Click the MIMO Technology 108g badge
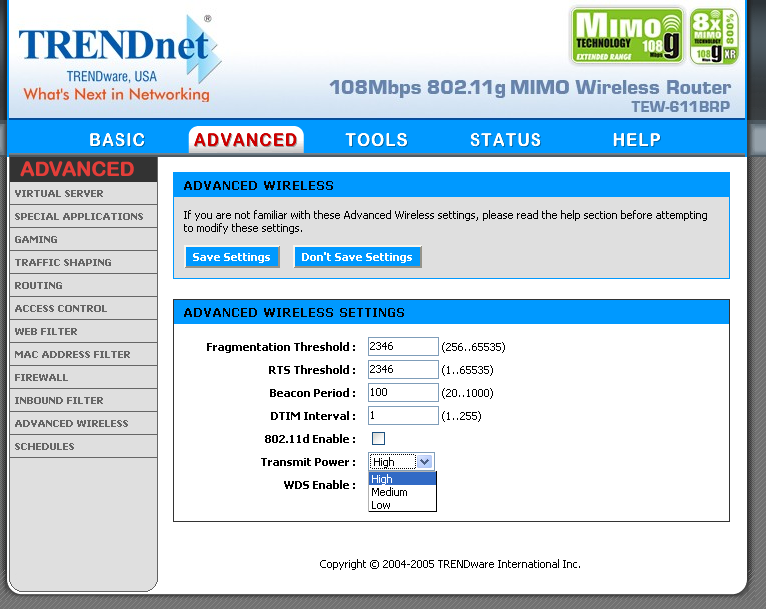Image resolution: width=766 pixels, height=609 pixels. (x=627, y=36)
